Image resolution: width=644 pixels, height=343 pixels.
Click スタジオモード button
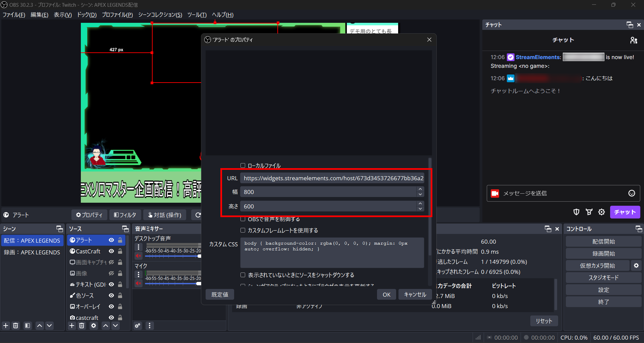click(603, 278)
